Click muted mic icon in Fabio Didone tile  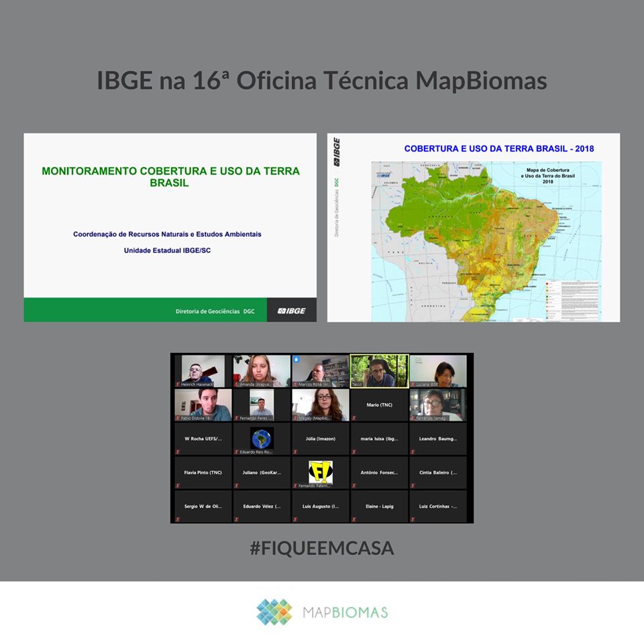[178, 418]
